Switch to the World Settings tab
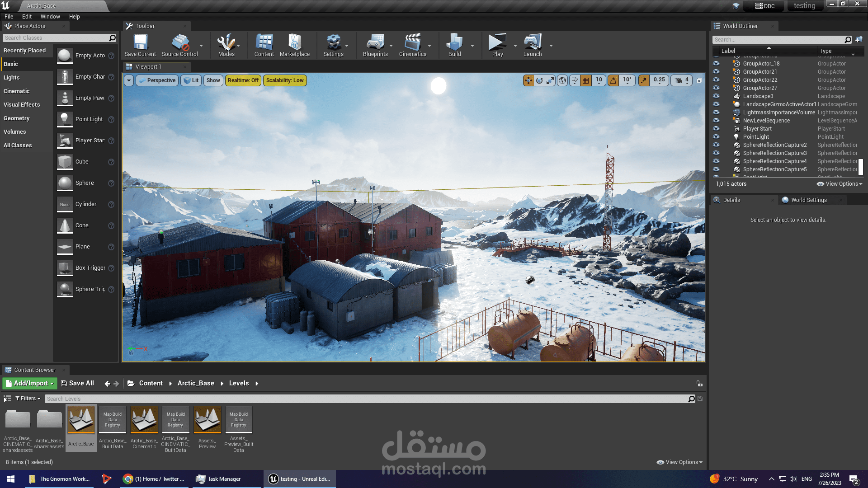The image size is (868, 488). click(808, 200)
